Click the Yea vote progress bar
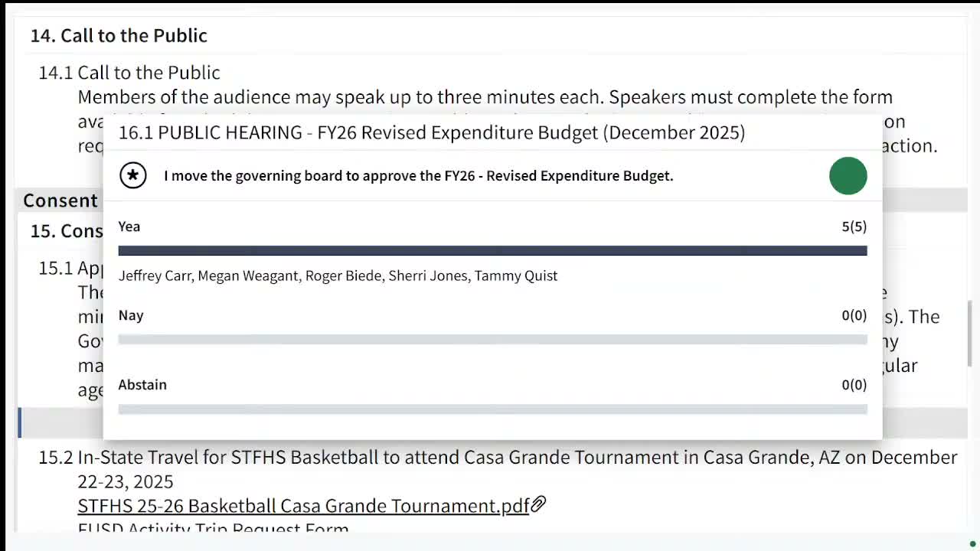Screen dimensions: 980x551 tap(493, 250)
